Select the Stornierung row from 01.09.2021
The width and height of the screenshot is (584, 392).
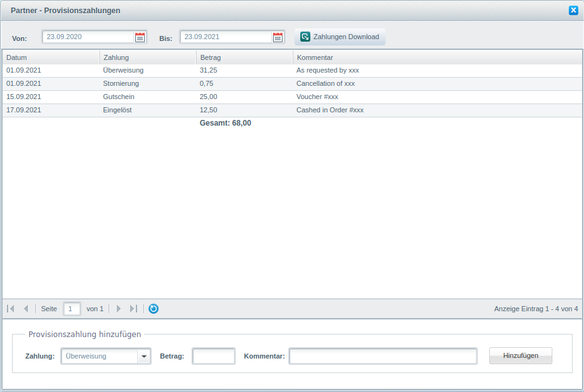121,83
